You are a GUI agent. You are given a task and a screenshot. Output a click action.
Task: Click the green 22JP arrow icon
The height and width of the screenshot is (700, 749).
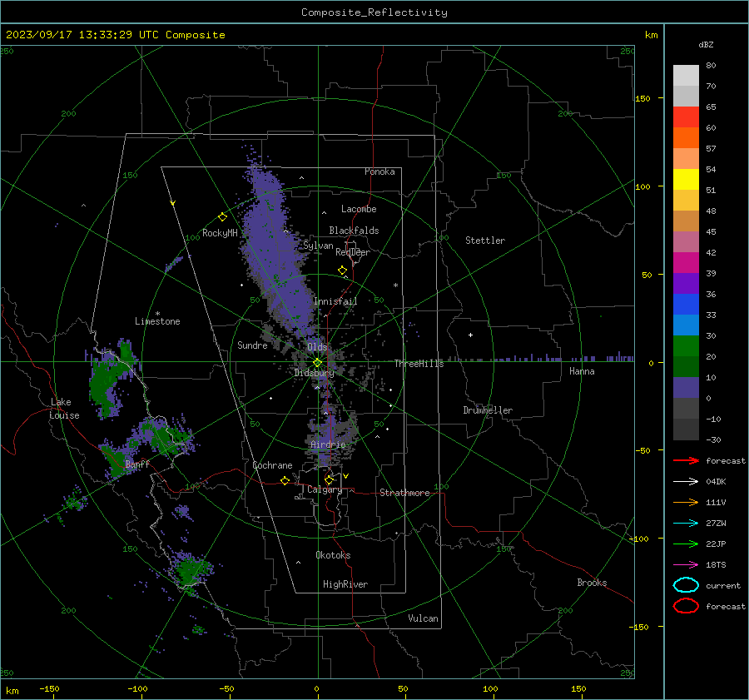[686, 544]
